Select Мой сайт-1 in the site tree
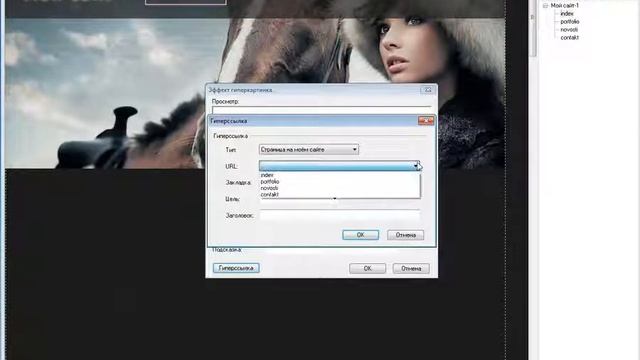Viewport: 640px width, 360px height. pyautogui.click(x=564, y=6)
